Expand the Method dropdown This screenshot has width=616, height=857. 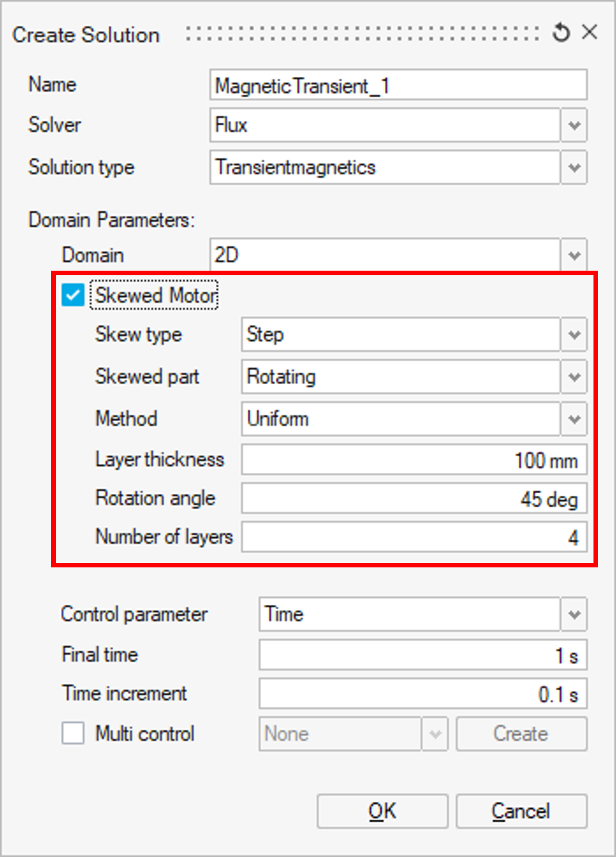click(x=574, y=419)
